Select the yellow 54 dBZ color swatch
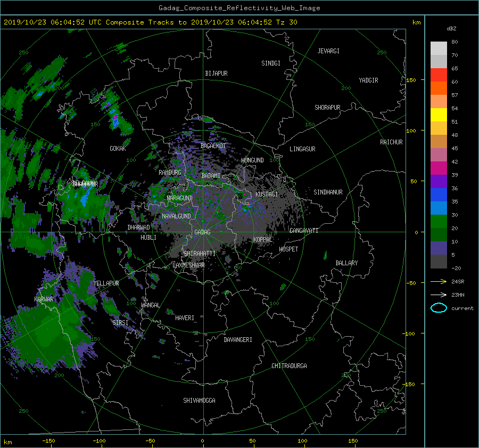 [439, 115]
